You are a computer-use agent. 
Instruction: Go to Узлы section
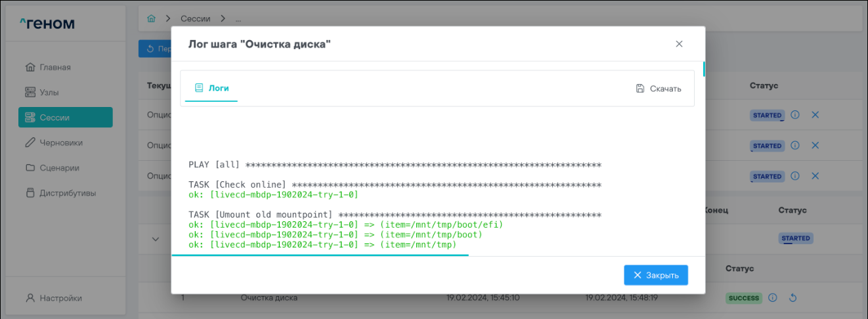pyautogui.click(x=51, y=93)
